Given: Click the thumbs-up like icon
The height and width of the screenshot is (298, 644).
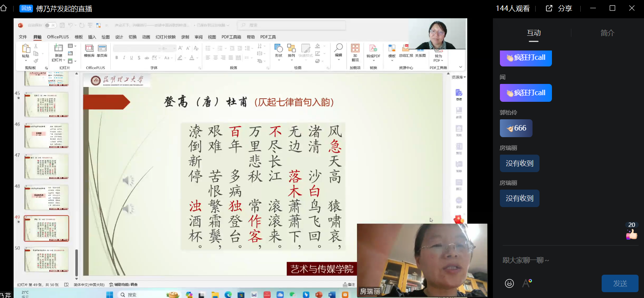Looking at the screenshot, I should [x=632, y=234].
